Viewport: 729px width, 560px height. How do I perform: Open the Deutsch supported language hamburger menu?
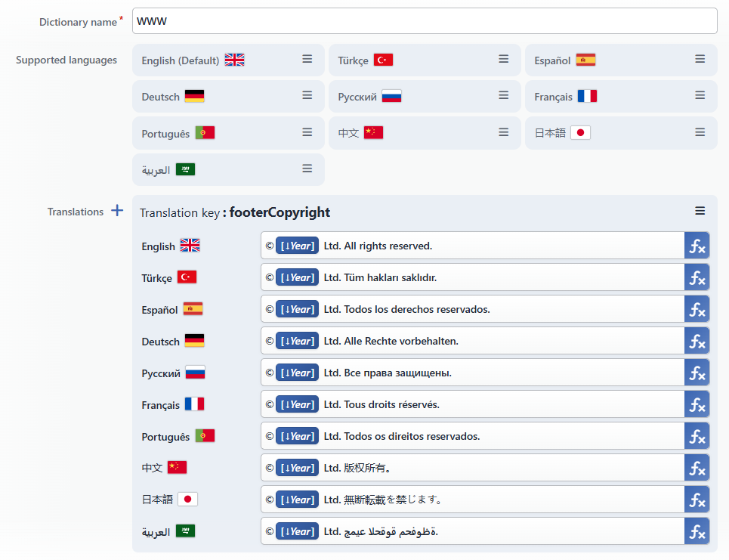307,96
